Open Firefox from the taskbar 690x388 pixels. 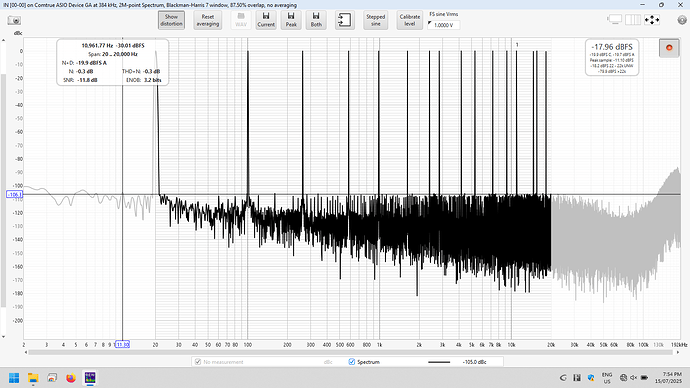pos(71,378)
